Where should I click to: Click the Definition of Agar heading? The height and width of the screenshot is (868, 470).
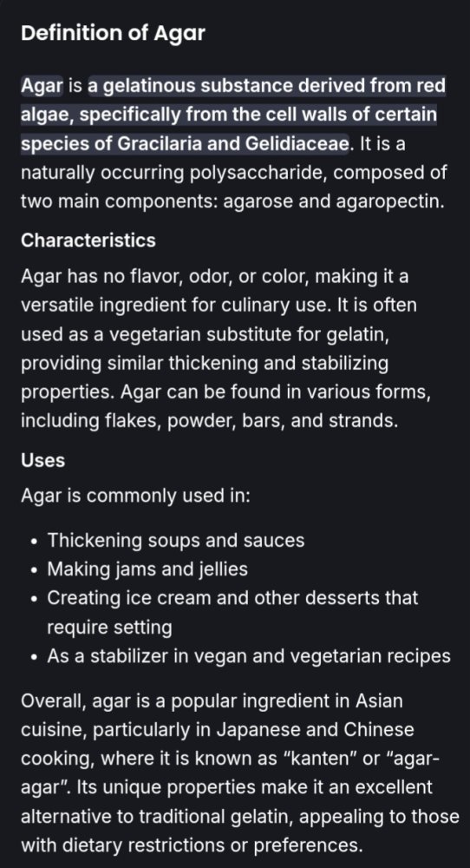coord(113,33)
